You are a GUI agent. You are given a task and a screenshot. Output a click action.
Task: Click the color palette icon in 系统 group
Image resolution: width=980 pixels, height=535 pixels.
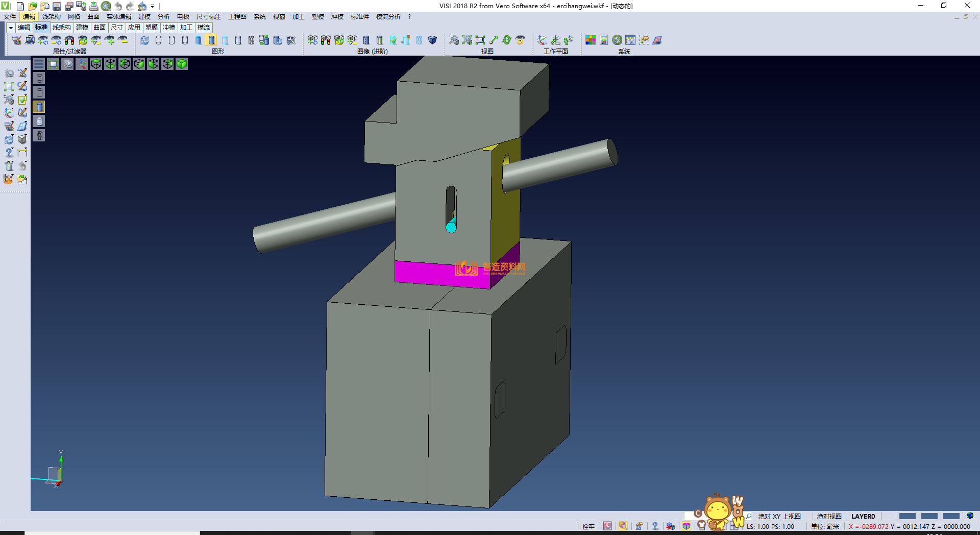(x=590, y=40)
